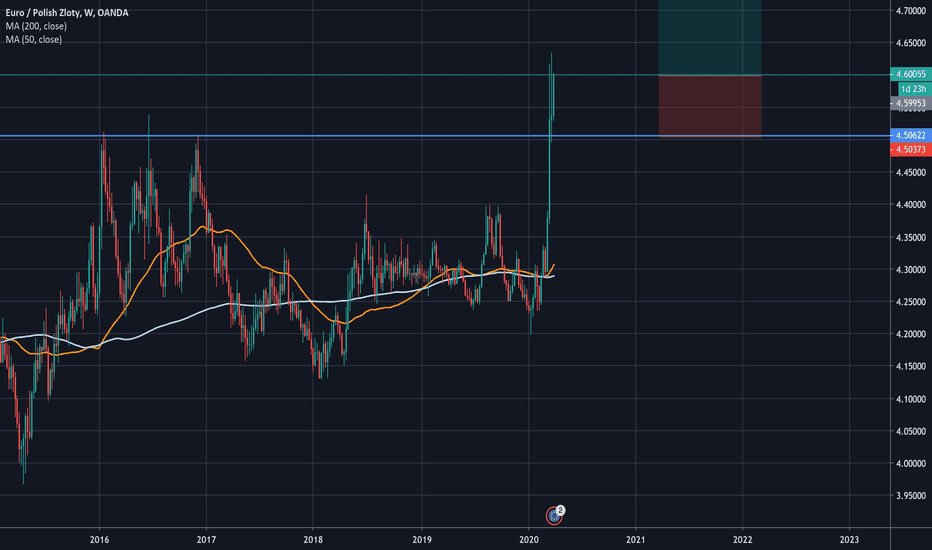Screen dimensions: 932x550
Task: Click the 2017 label on time axis
Action: tap(206, 540)
